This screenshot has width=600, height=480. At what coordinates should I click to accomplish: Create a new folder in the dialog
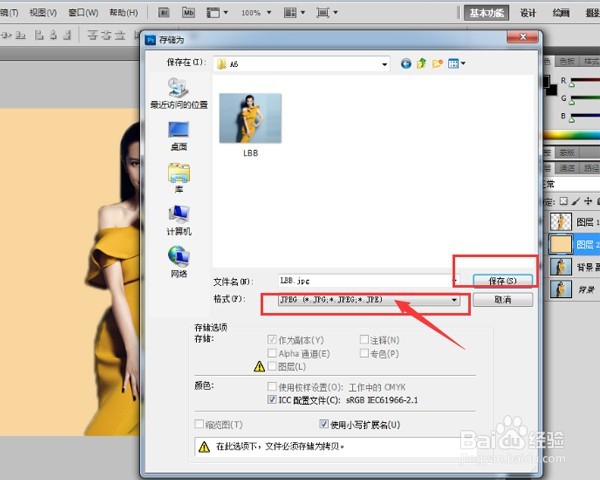[x=437, y=64]
